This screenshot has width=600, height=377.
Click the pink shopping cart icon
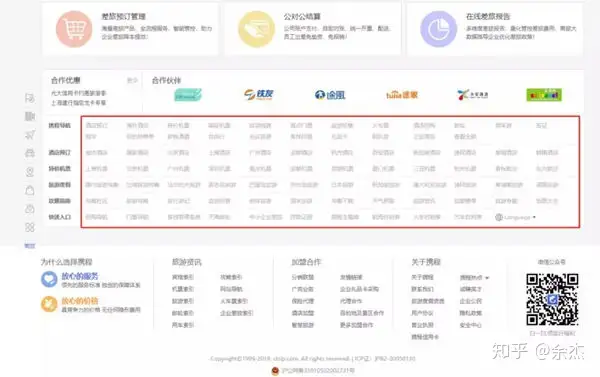[74, 29]
